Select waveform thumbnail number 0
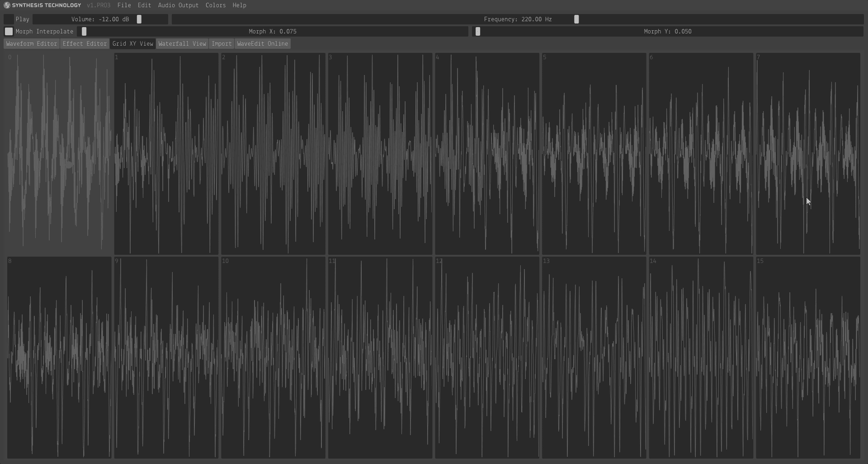Image resolution: width=868 pixels, height=464 pixels. [59, 154]
